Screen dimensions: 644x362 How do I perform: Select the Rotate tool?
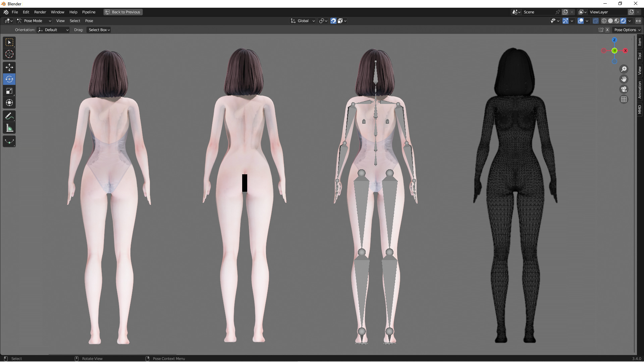[9, 79]
